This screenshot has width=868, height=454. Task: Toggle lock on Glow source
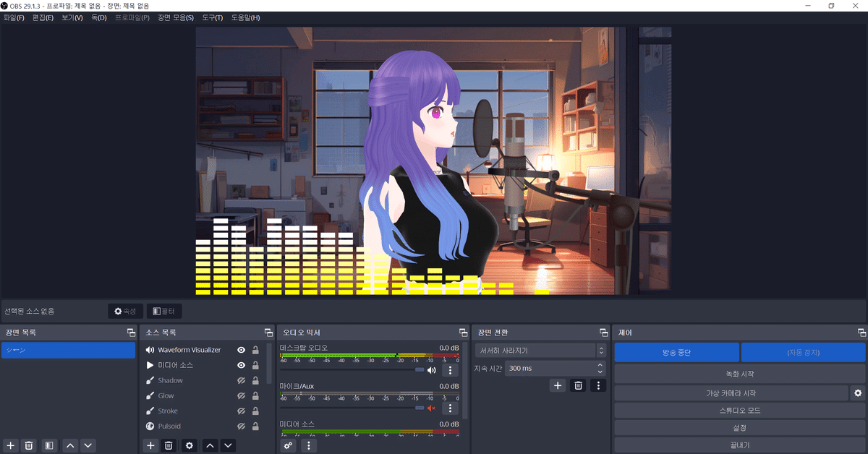[255, 395]
